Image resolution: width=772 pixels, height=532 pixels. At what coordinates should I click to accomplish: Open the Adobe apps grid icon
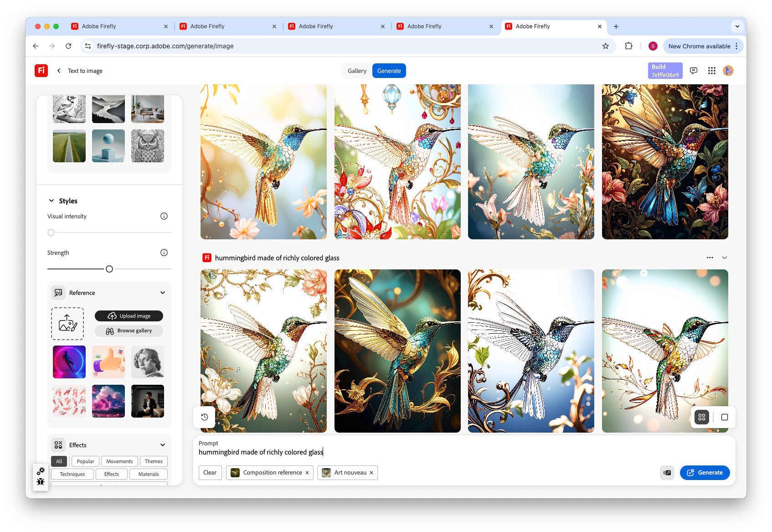pos(711,71)
